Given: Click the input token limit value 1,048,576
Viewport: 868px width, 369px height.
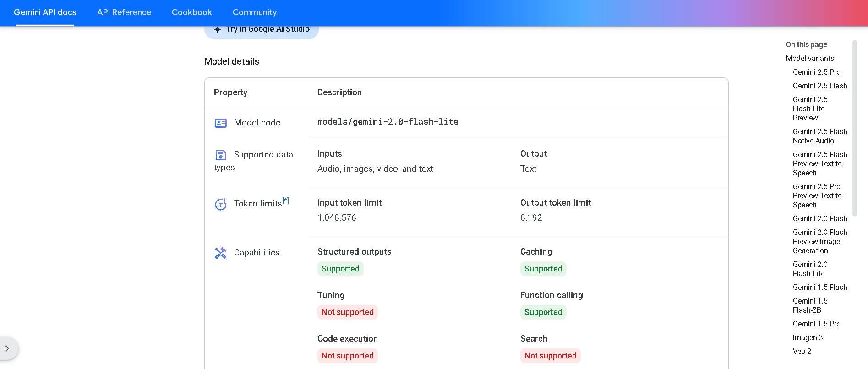Looking at the screenshot, I should point(337,218).
